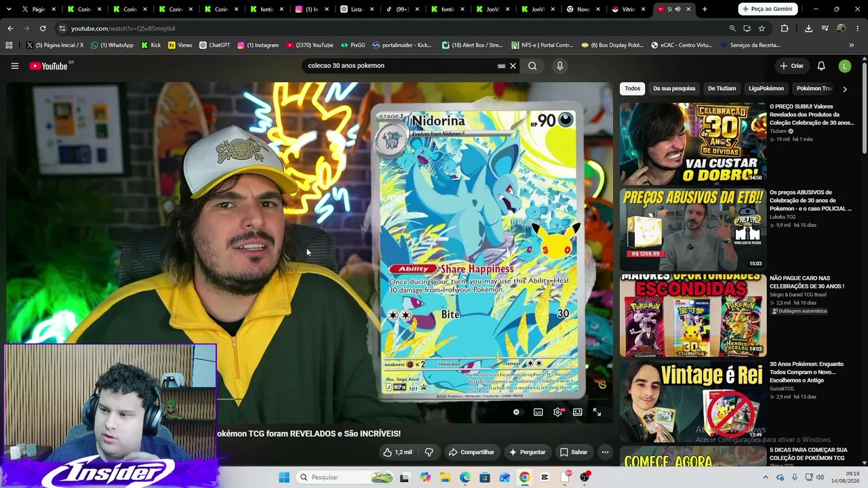The height and width of the screenshot is (488, 868).
Task: Save the video with Salvar
Action: [x=574, y=452]
